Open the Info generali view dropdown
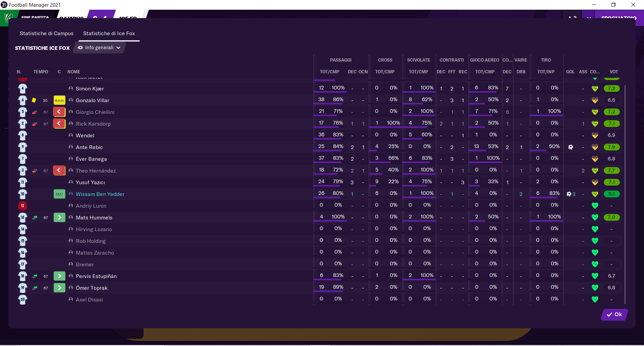The height and width of the screenshot is (346, 644). point(99,48)
